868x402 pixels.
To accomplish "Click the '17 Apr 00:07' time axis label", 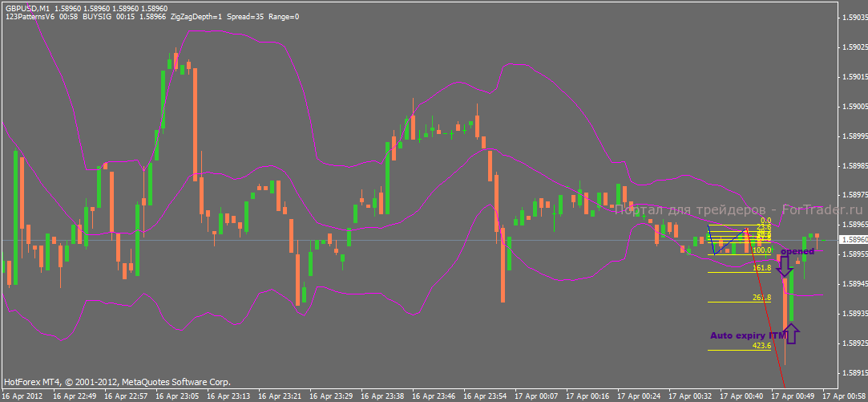I will tap(536, 397).
